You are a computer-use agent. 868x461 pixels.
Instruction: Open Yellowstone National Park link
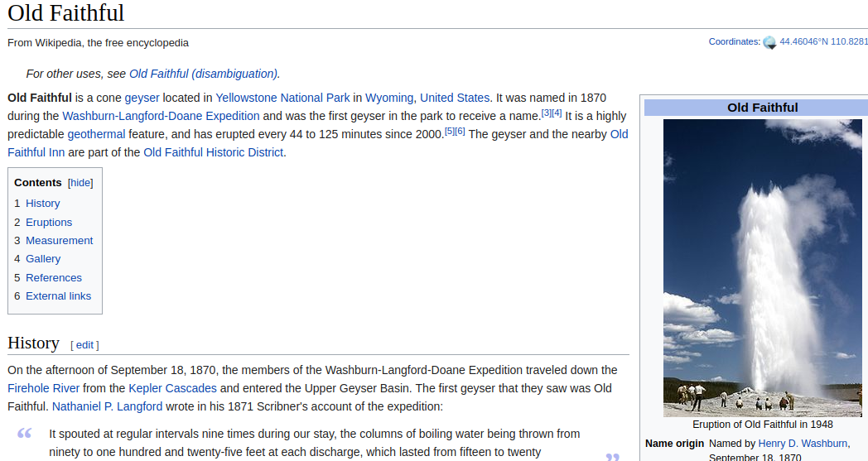(282, 98)
